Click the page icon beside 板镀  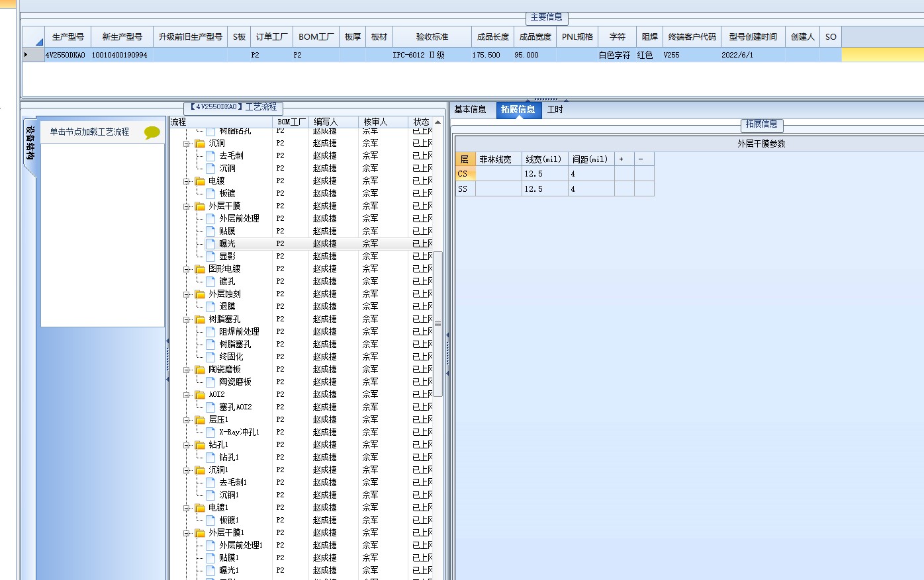(x=210, y=194)
